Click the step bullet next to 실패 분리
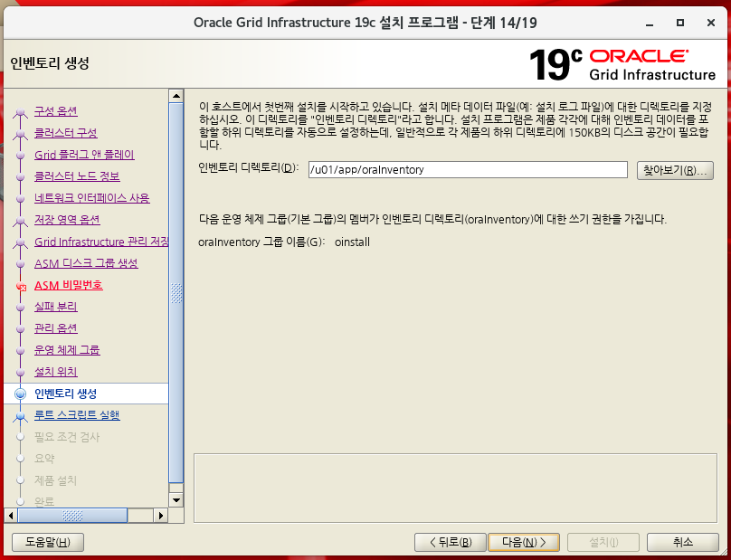Viewport: 731px width, 560px height. (20, 308)
